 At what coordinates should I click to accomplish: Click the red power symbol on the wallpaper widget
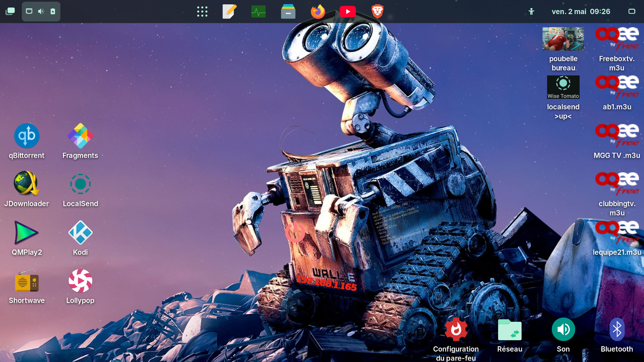(295, 232)
